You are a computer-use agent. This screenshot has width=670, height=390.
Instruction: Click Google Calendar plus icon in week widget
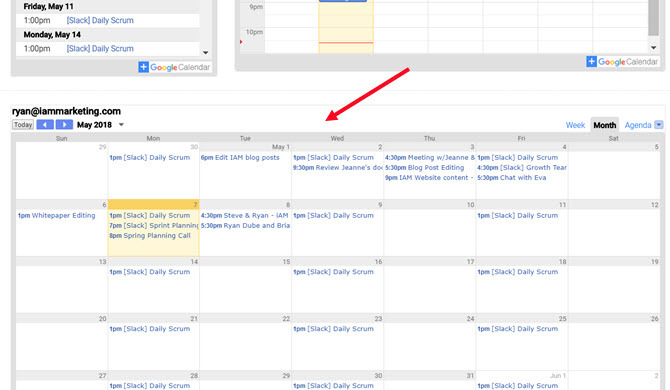(x=591, y=62)
